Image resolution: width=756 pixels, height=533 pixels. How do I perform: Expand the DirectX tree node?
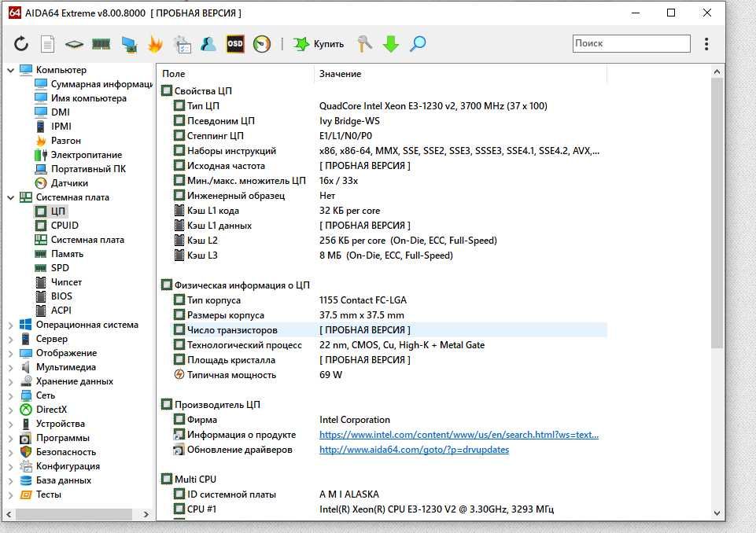coord(10,410)
